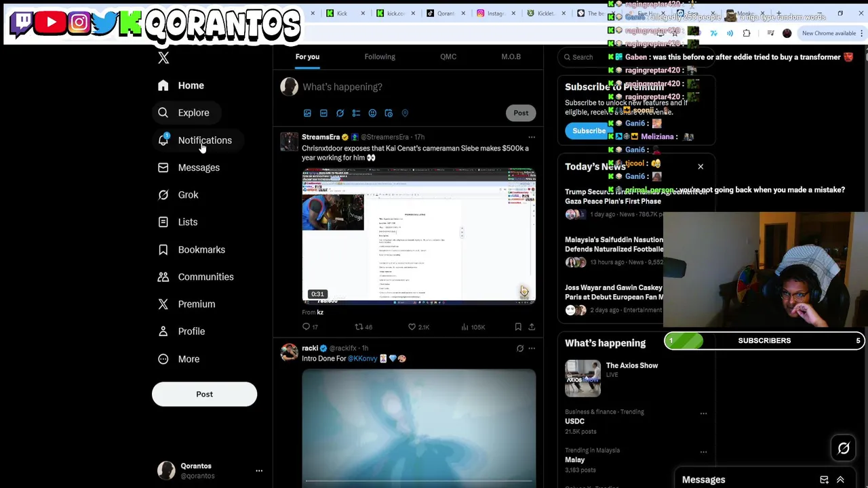Open More menu in sidebar
Screen dimensions: 868x488
pyautogui.click(x=178, y=359)
